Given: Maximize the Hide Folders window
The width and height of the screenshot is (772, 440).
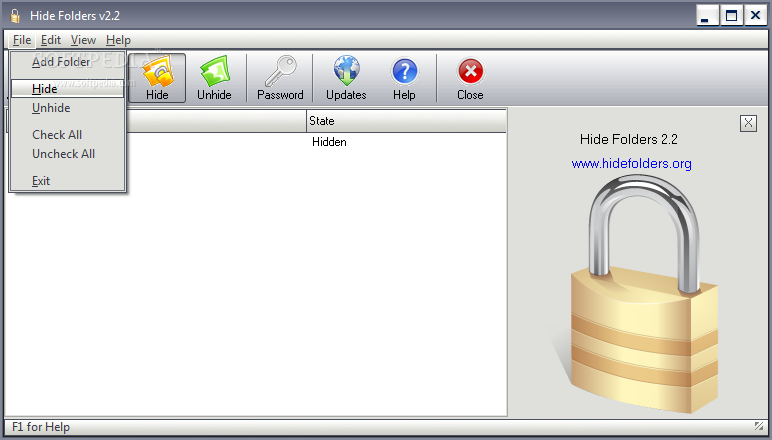Looking at the screenshot, I should tap(732, 16).
